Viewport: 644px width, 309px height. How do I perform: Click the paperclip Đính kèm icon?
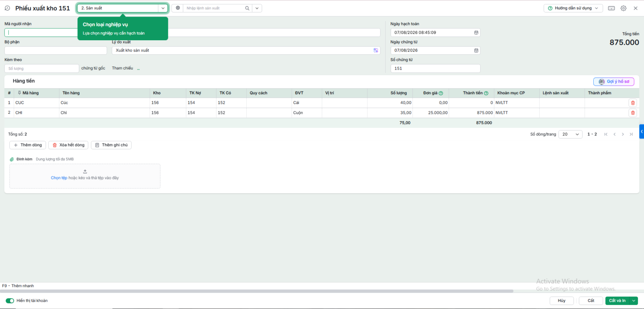(12, 159)
